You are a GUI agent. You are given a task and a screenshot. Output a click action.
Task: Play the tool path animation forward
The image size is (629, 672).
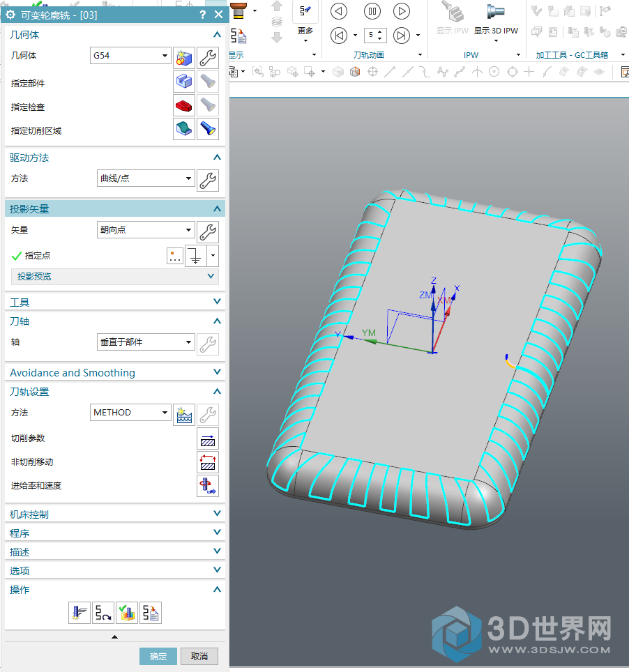(402, 11)
